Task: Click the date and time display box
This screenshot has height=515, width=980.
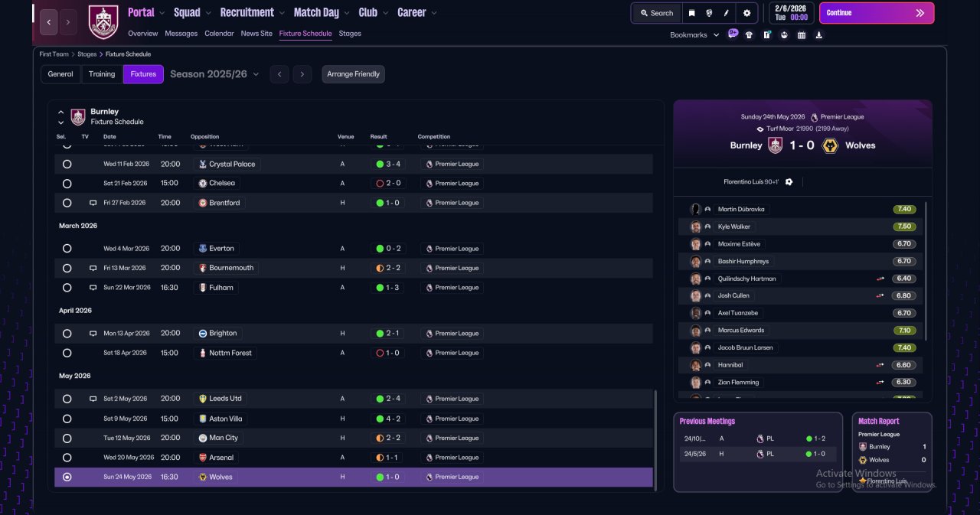Action: pyautogui.click(x=791, y=13)
